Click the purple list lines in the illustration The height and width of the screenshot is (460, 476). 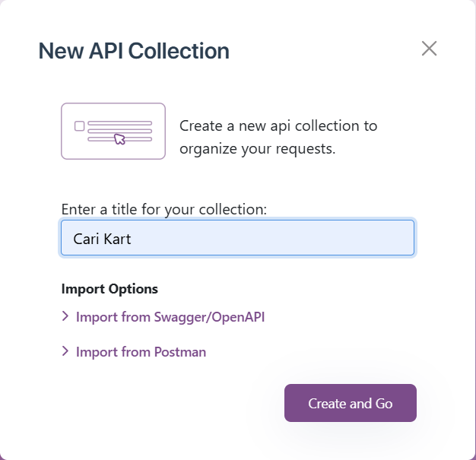(x=119, y=132)
